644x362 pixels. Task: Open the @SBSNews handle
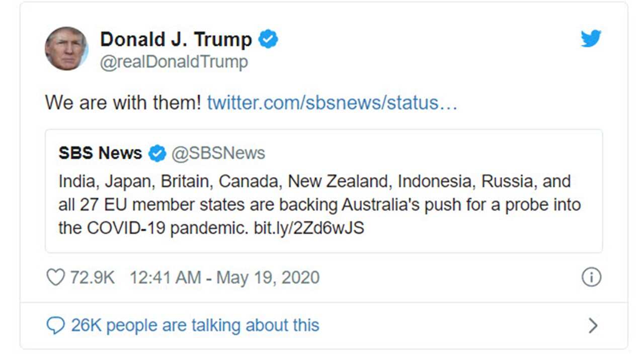(x=218, y=153)
